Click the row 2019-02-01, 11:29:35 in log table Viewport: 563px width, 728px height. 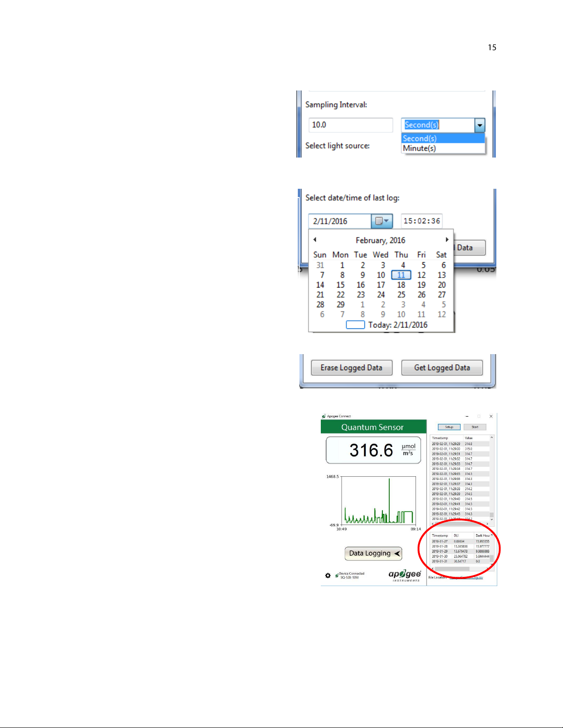(x=460, y=474)
